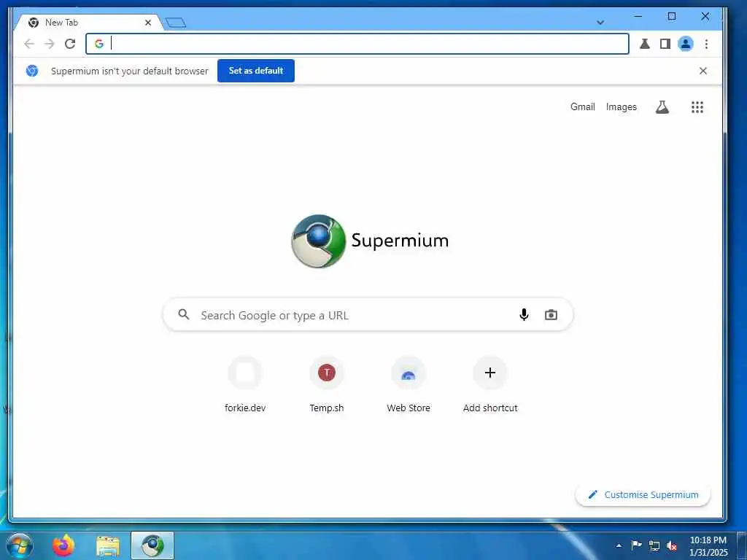The height and width of the screenshot is (560, 747).
Task: Click the Supermium default browser infobar icon
Action: coord(32,71)
